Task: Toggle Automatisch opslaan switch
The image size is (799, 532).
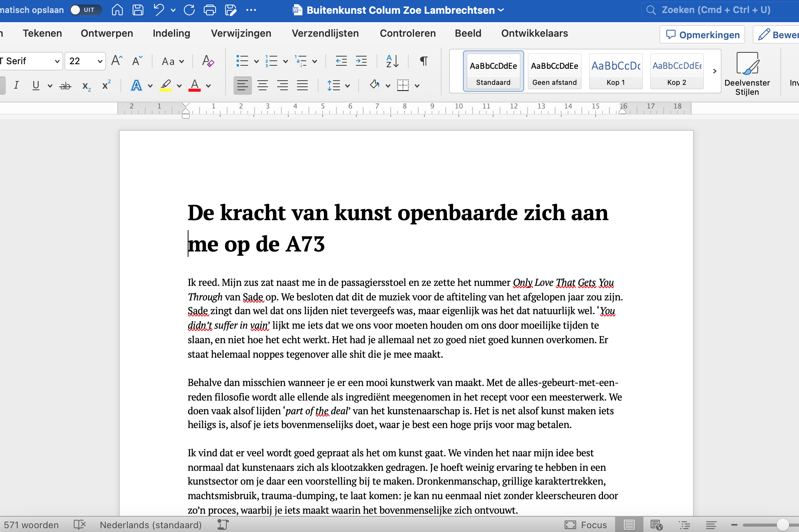Action: click(x=86, y=10)
